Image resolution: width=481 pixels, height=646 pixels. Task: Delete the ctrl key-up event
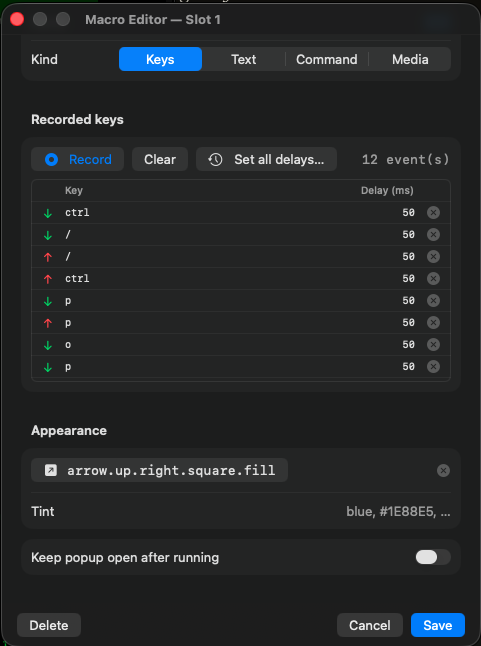pyautogui.click(x=433, y=279)
